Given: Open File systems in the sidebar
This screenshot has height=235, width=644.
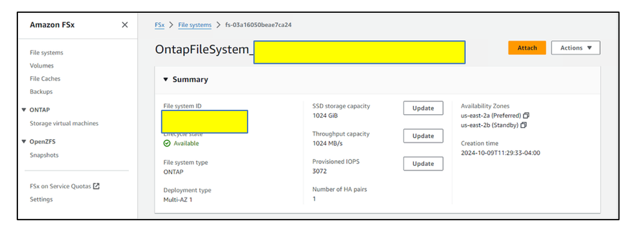Looking at the screenshot, I should tap(46, 53).
